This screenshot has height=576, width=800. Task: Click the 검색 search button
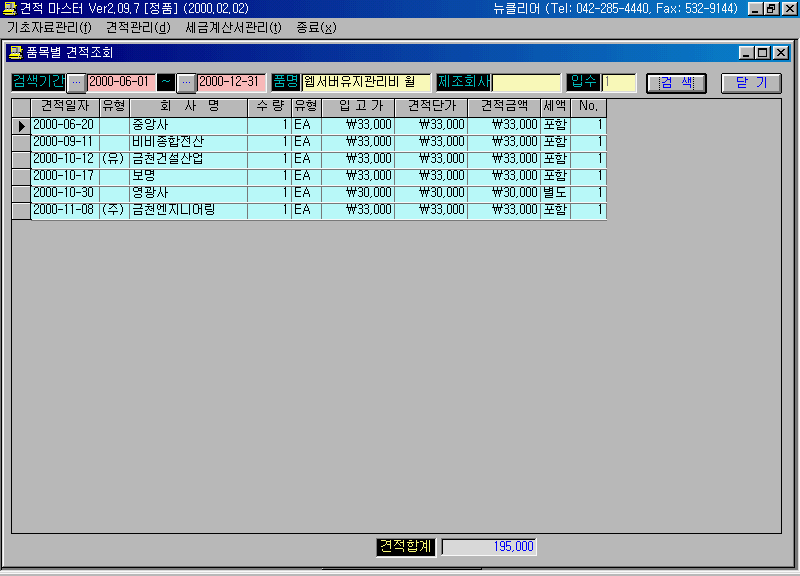coord(676,83)
